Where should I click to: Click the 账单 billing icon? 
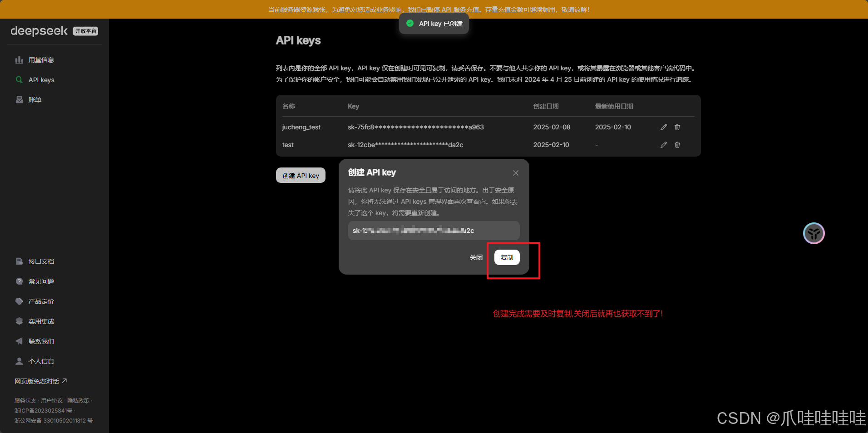(19, 100)
